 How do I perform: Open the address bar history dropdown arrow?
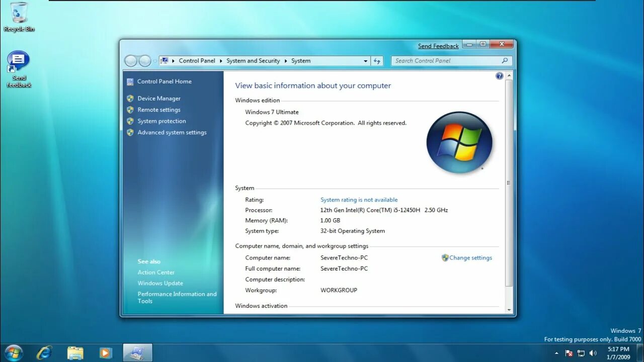coord(366,61)
